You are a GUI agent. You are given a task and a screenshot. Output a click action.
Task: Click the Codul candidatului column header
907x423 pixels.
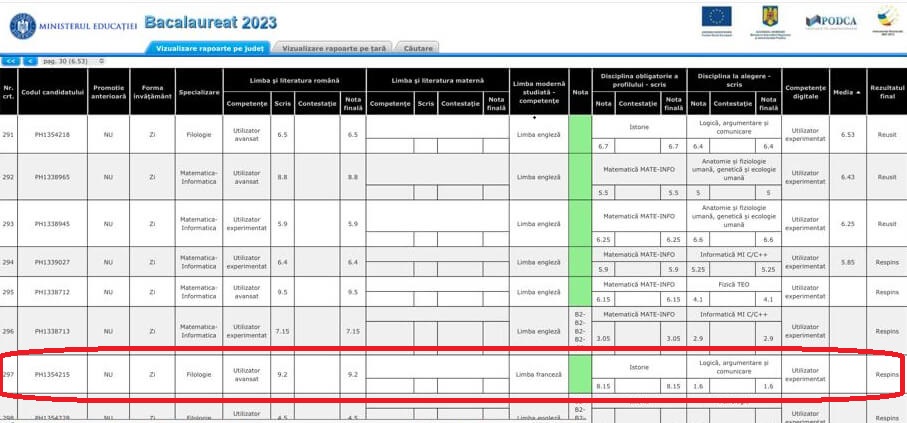[52, 92]
